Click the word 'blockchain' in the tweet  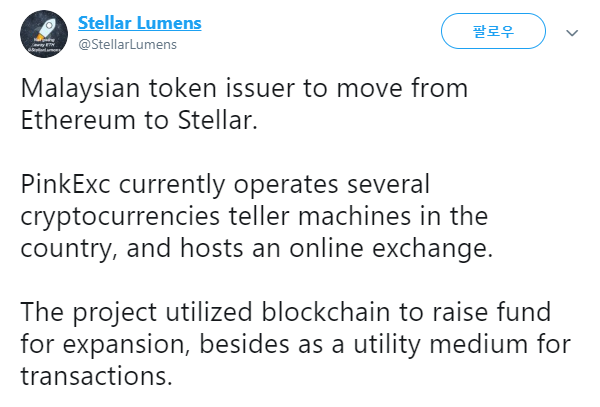(326, 312)
